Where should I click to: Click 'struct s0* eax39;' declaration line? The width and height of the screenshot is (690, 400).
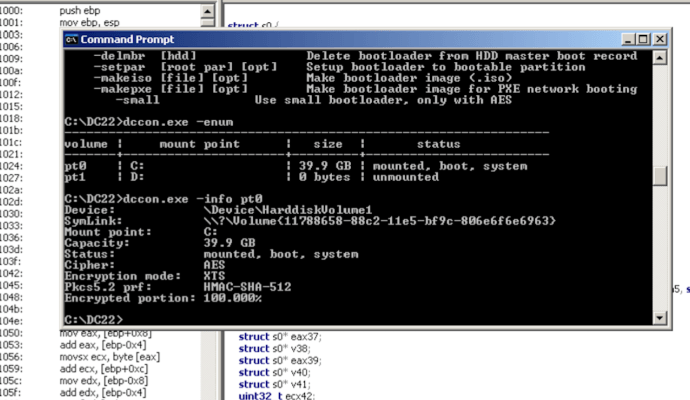(x=280, y=360)
